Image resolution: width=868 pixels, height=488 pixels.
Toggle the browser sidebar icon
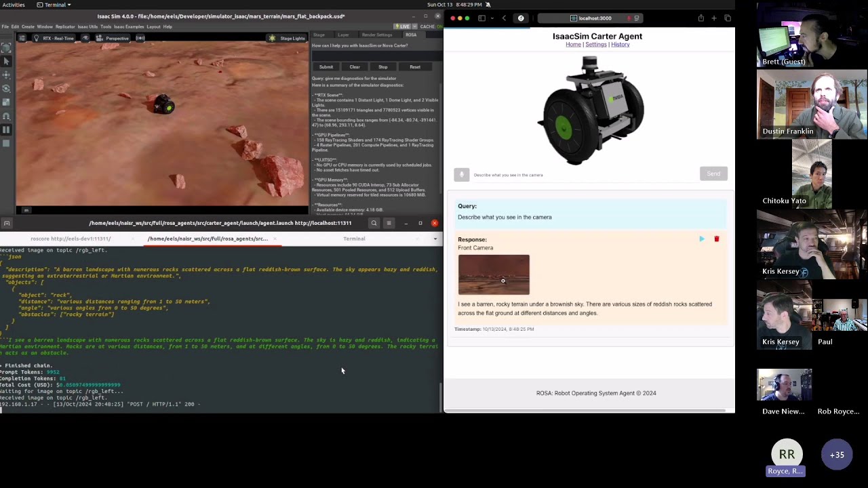coord(481,18)
